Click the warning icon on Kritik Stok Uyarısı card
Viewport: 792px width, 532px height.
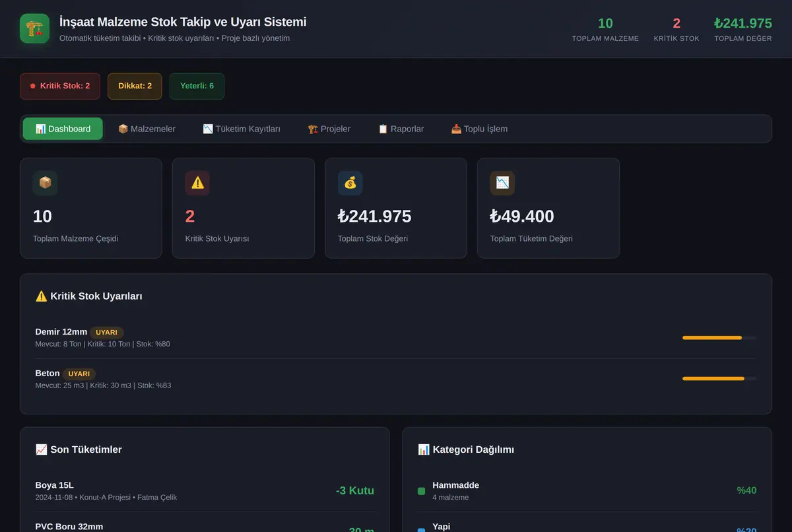coord(197,183)
